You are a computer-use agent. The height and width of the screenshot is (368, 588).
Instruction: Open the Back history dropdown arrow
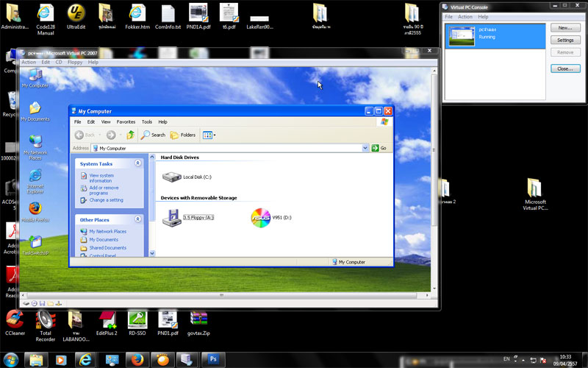tap(100, 135)
